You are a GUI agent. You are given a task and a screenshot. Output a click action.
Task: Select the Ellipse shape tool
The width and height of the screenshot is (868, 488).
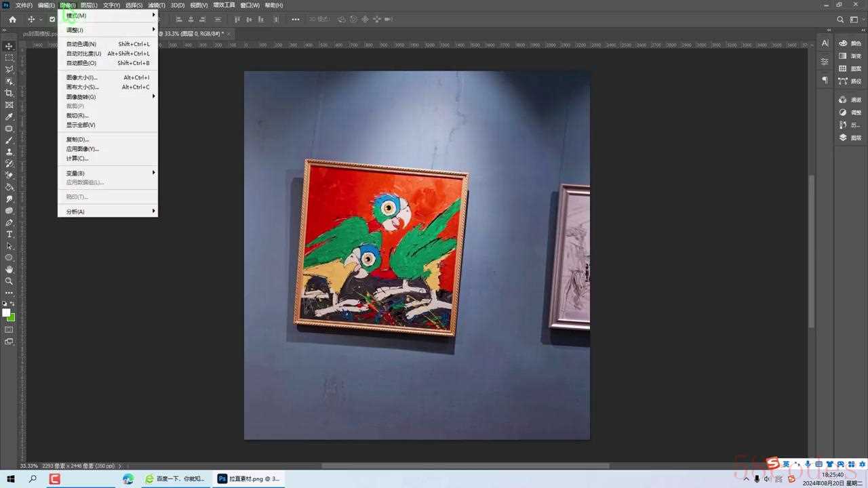tap(9, 258)
